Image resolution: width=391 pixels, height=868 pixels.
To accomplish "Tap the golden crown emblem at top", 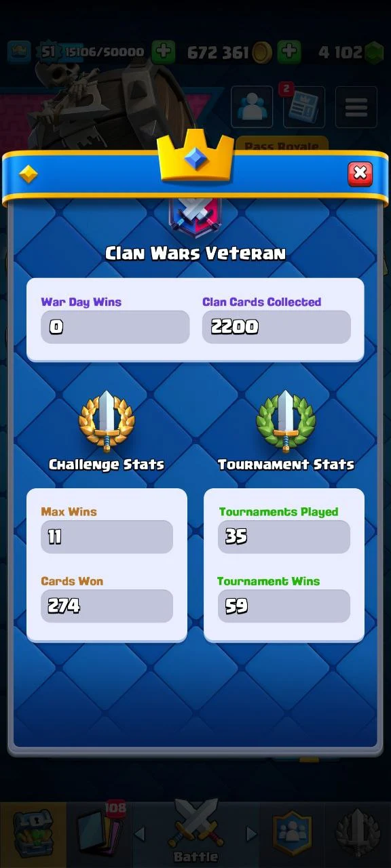I will point(195,157).
